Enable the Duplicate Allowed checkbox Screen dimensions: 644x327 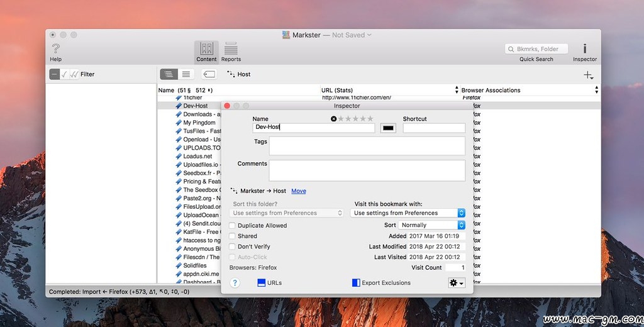233,226
